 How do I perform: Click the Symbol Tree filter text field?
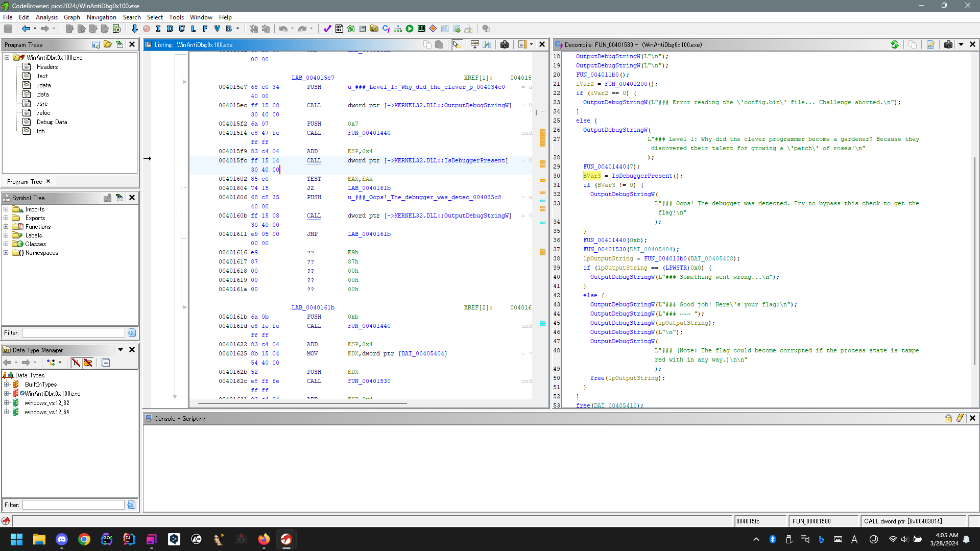(73, 333)
